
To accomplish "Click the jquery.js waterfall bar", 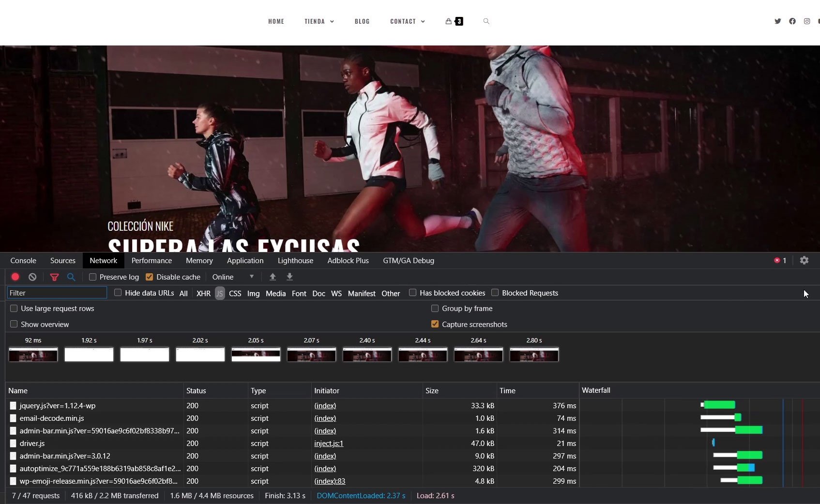I will pyautogui.click(x=718, y=405).
